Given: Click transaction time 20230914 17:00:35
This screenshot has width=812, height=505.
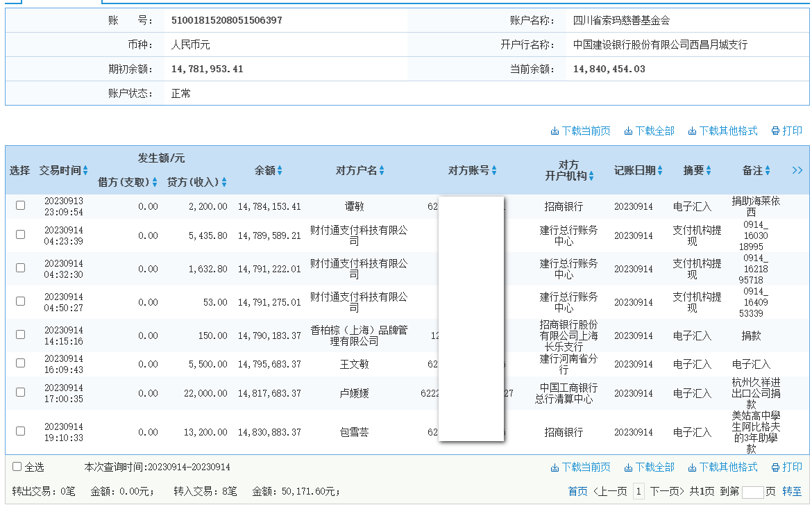Looking at the screenshot, I should 64,394.
